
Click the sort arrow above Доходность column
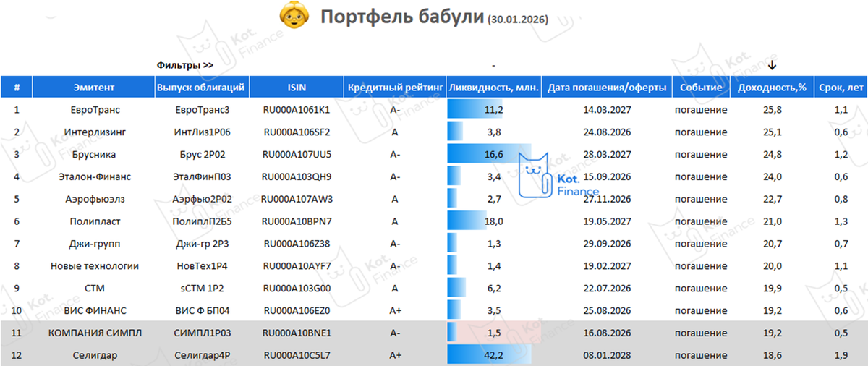[772, 65]
